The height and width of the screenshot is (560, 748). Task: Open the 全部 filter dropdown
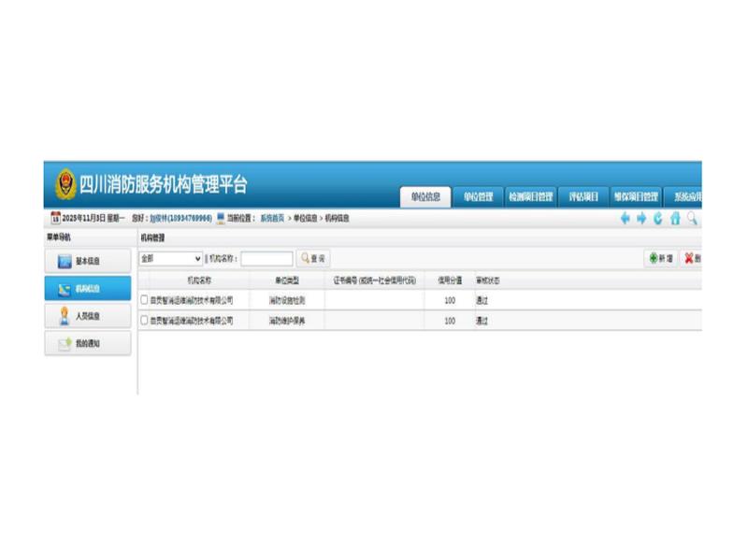(171, 259)
